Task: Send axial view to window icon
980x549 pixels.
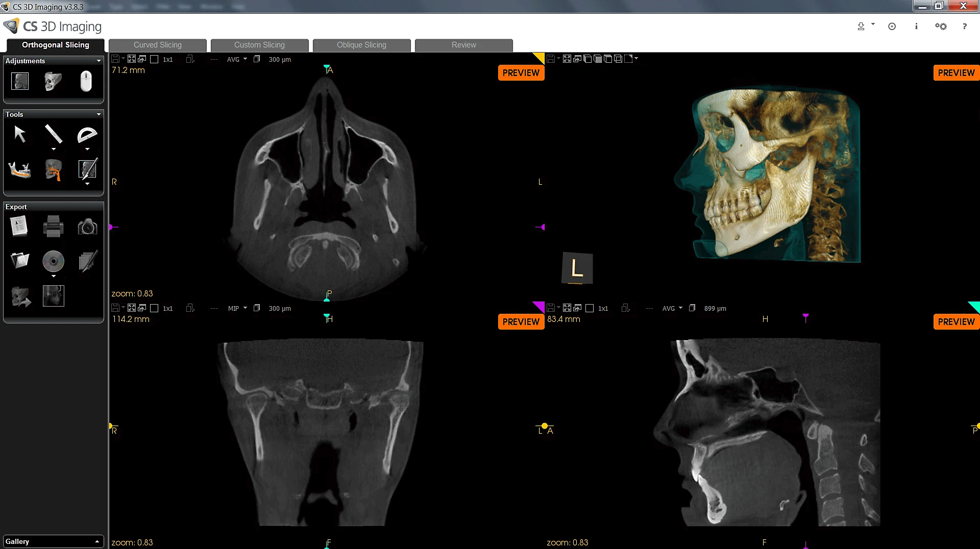Action: coord(142,59)
